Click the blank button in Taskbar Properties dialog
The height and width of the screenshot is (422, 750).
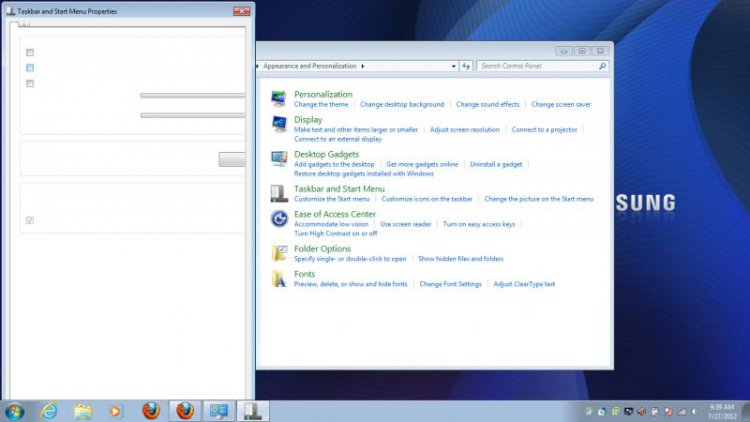coord(232,159)
